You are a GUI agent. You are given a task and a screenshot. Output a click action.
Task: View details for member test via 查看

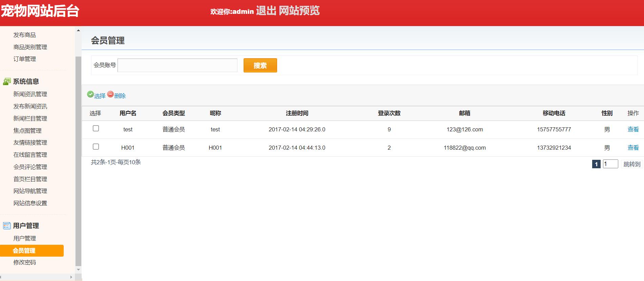coord(633,129)
